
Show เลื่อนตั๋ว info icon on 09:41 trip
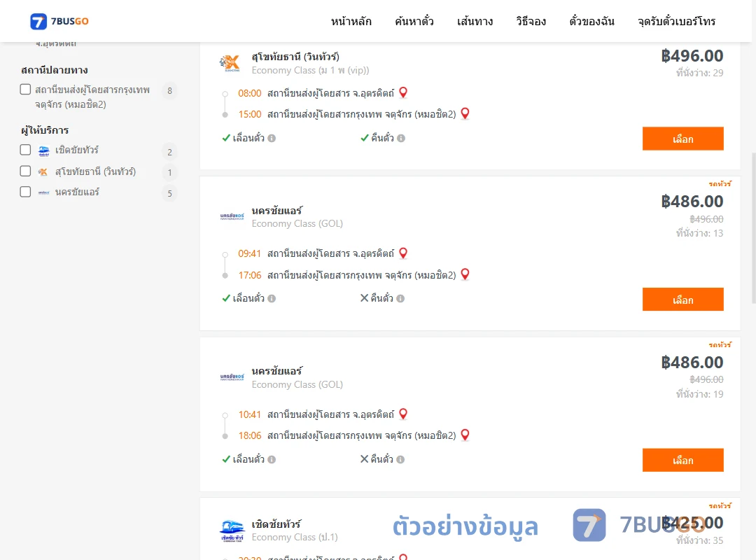point(272,299)
